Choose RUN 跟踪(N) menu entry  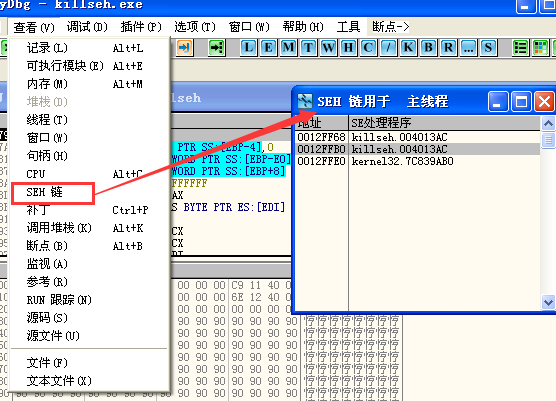coord(89,300)
